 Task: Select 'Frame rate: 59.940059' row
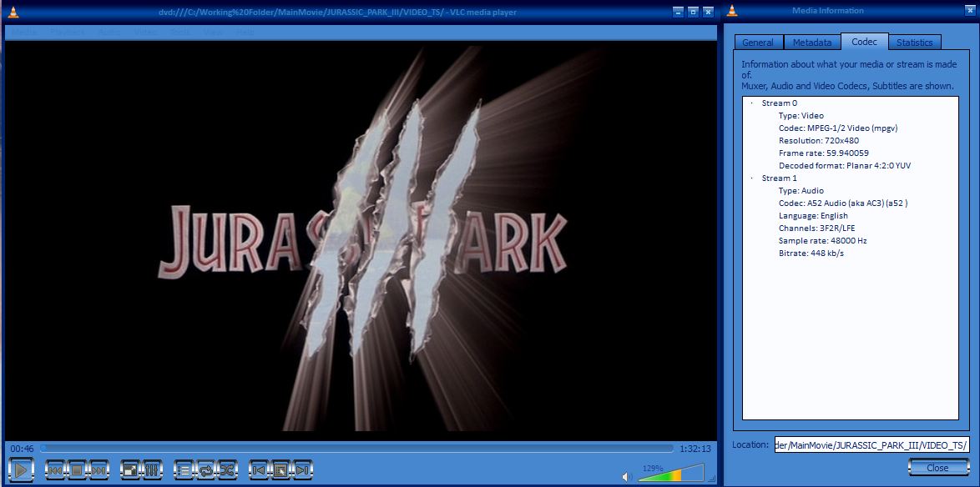(824, 153)
